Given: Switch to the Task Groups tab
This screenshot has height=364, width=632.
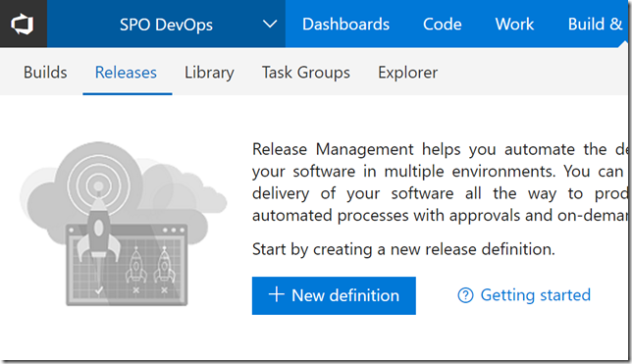Looking at the screenshot, I should [306, 73].
